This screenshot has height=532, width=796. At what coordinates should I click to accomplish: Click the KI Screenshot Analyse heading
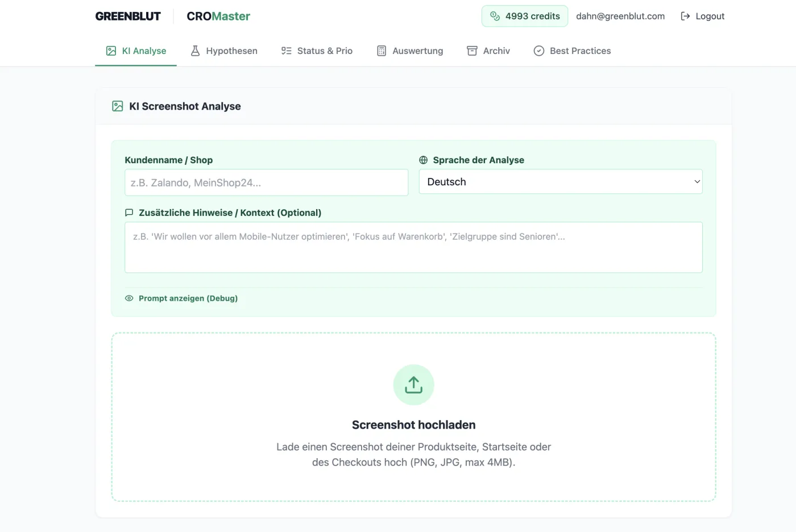[x=185, y=106]
